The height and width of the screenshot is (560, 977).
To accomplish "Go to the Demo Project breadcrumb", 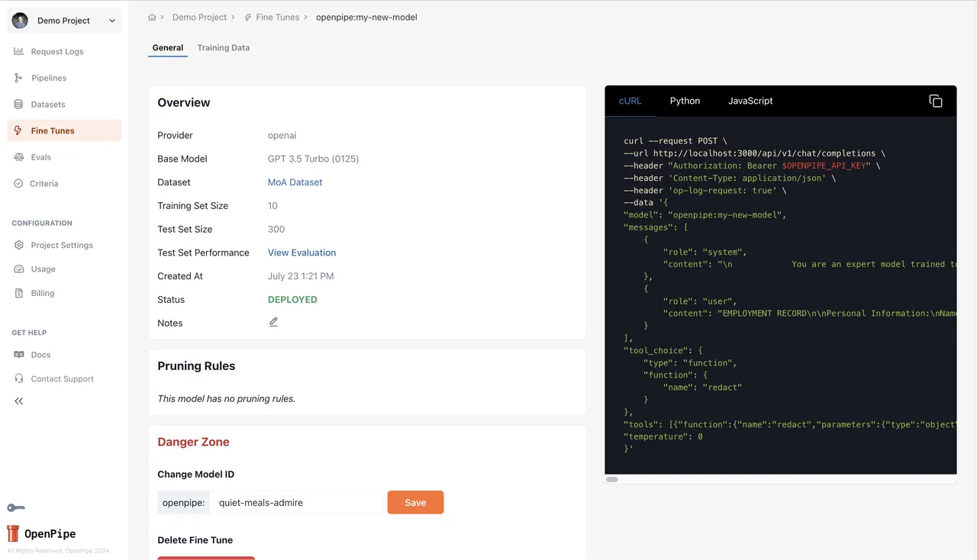I will click(x=199, y=17).
